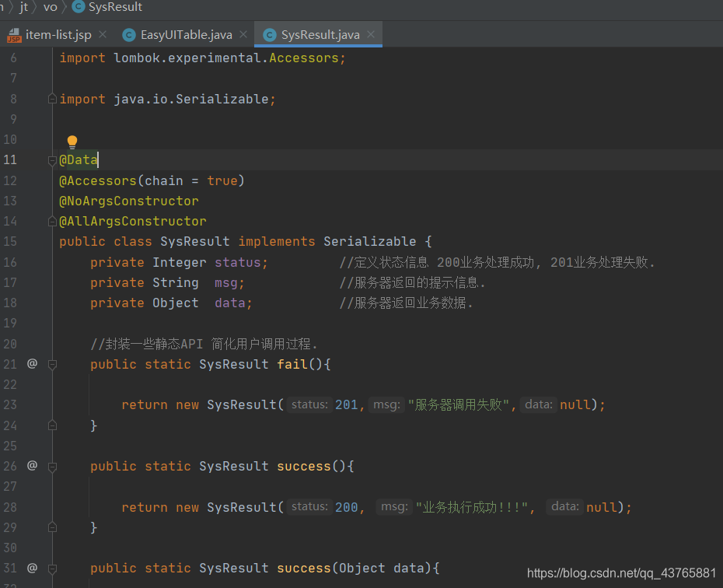This screenshot has height=588, width=723.
Task: Collapse the fail() method at line 21
Action: 52,364
